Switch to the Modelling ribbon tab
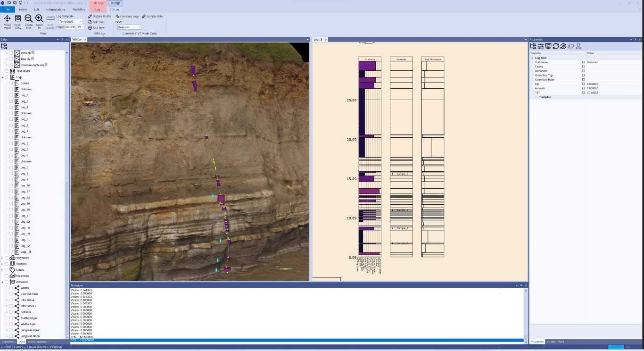 point(79,9)
